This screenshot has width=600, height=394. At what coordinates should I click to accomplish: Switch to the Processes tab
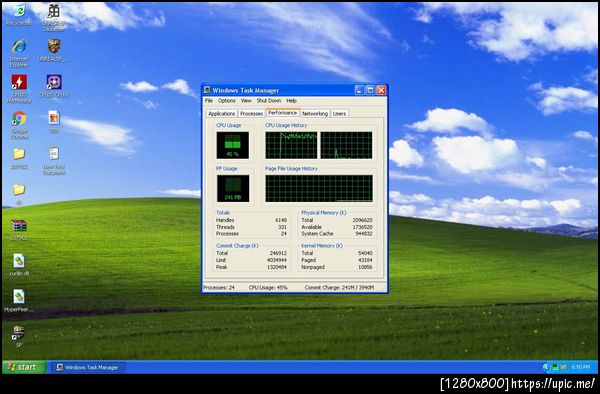[251, 114]
